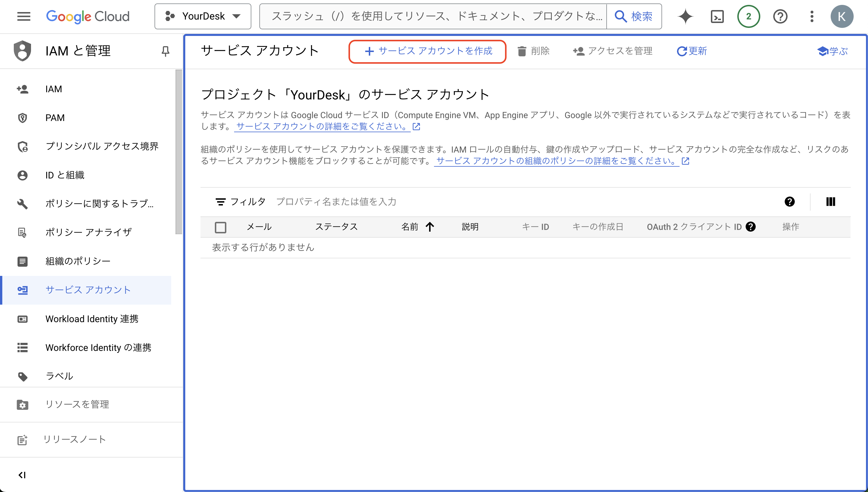Open the K account avatar

tap(842, 16)
